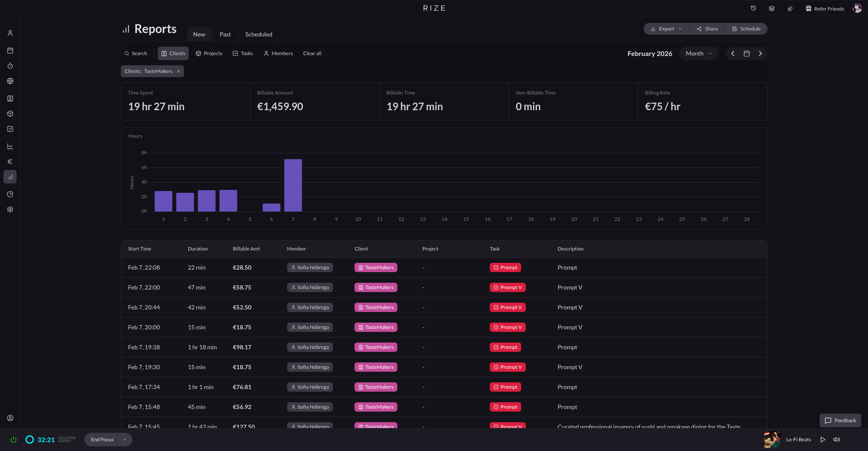Click the layers stack icon in top bar
Viewport: 868px width, 451px height.
(772, 8)
